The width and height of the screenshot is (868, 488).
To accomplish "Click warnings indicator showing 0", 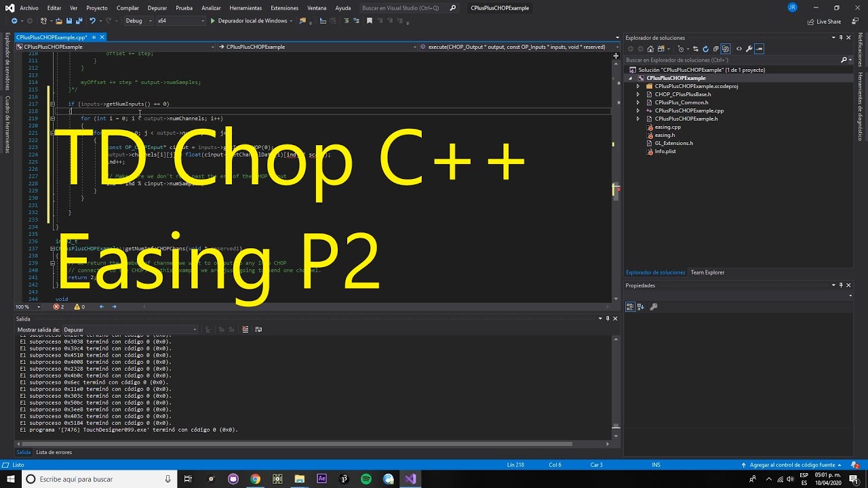I will [79, 306].
